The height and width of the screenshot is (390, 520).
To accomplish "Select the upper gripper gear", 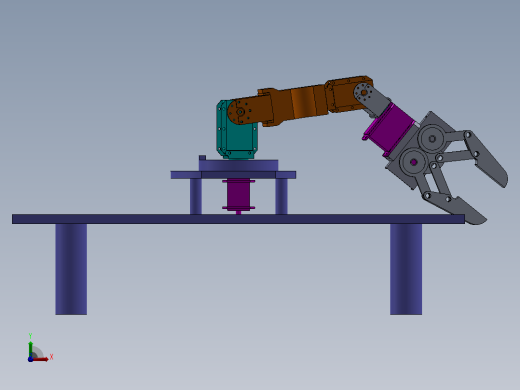I will [432, 138].
